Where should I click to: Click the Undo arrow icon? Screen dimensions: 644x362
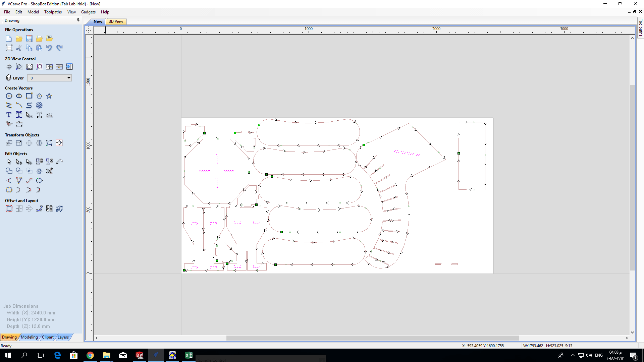click(x=49, y=48)
